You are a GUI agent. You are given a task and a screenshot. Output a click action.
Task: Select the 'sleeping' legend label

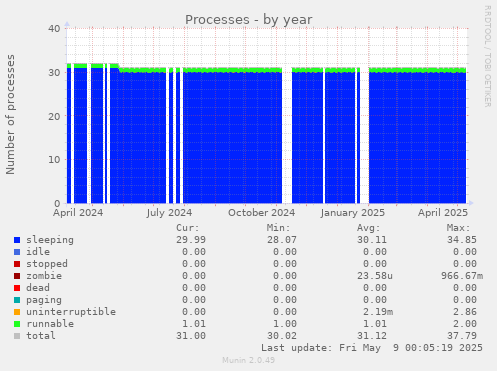50,240
